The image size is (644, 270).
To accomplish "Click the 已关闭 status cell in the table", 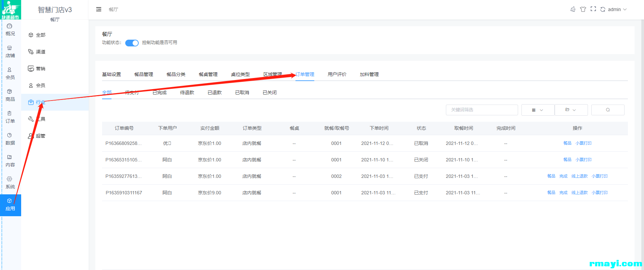I will pos(421,160).
